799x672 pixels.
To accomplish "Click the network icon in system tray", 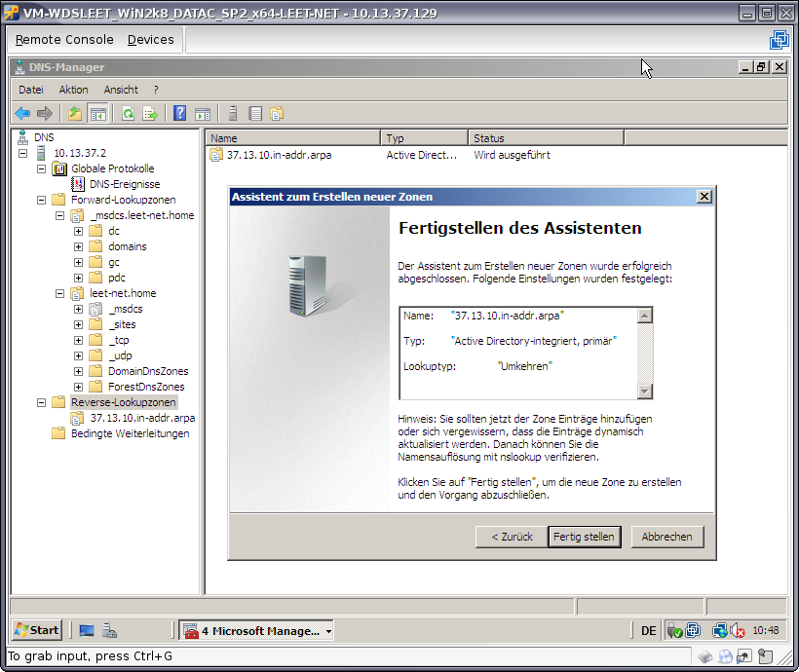I will (x=719, y=631).
